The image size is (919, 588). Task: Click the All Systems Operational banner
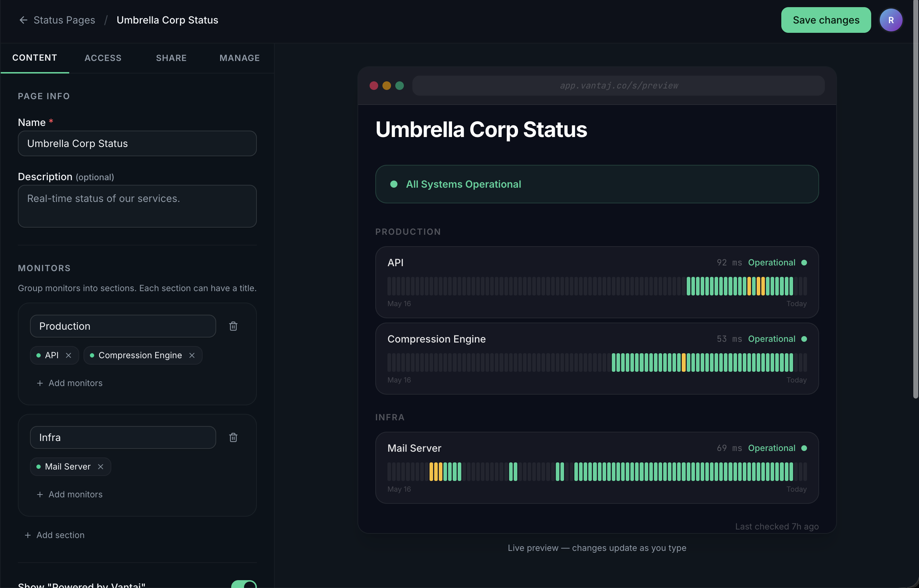pyautogui.click(x=597, y=184)
